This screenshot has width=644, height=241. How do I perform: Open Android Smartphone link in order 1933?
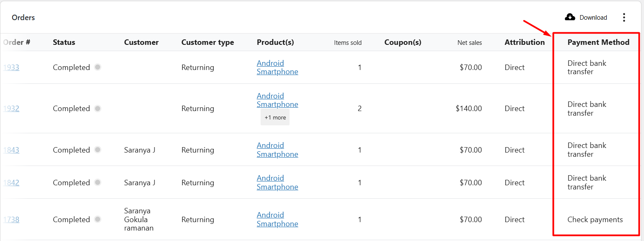[277, 67]
